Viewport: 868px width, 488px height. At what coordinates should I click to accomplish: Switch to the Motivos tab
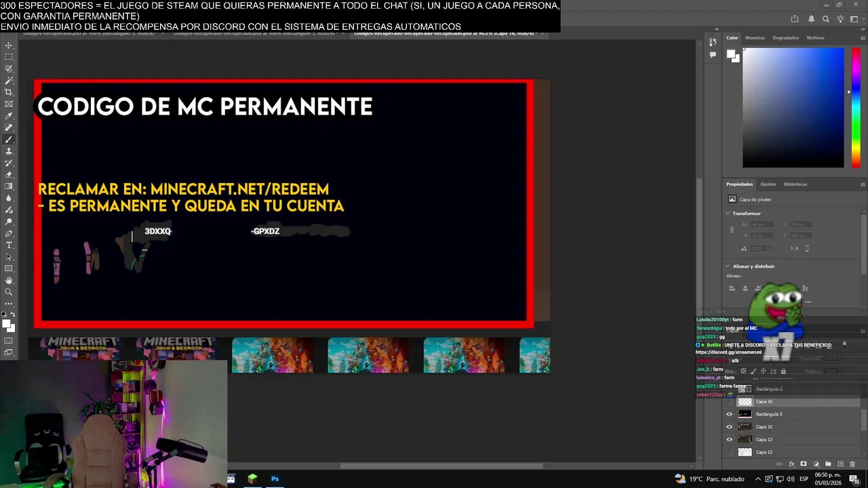[816, 38]
